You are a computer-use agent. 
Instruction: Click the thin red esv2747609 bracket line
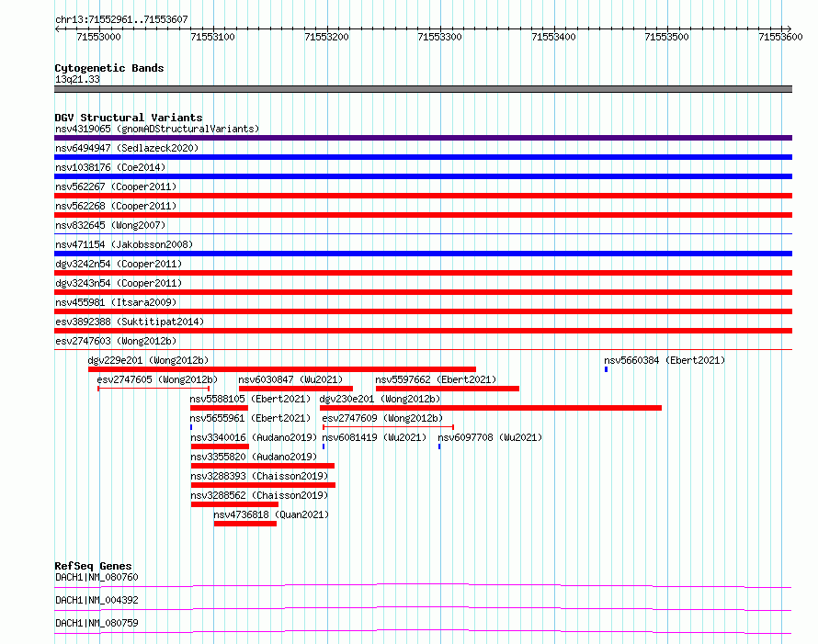(x=388, y=427)
